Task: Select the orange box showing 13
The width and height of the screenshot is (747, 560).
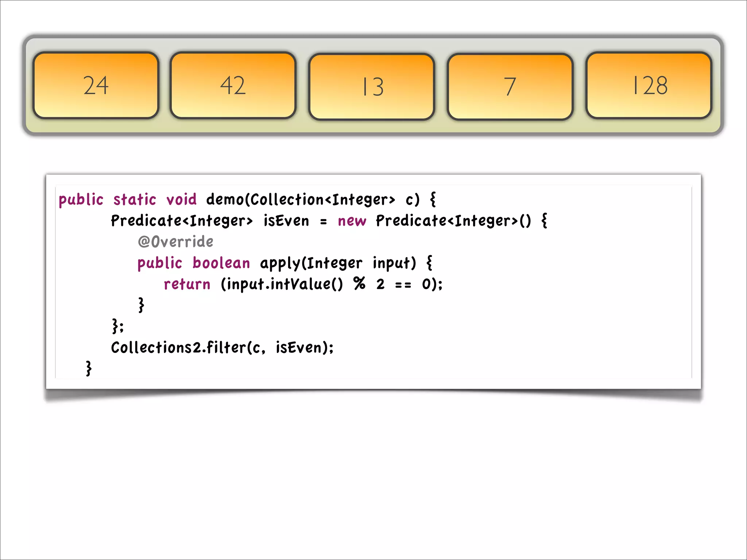Action: pos(372,87)
